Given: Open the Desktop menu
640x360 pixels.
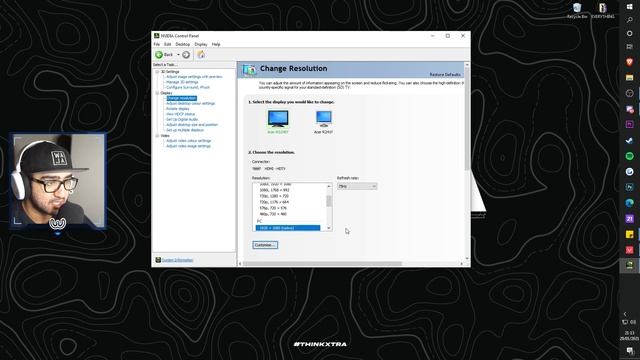Looking at the screenshot, I should click(182, 44).
